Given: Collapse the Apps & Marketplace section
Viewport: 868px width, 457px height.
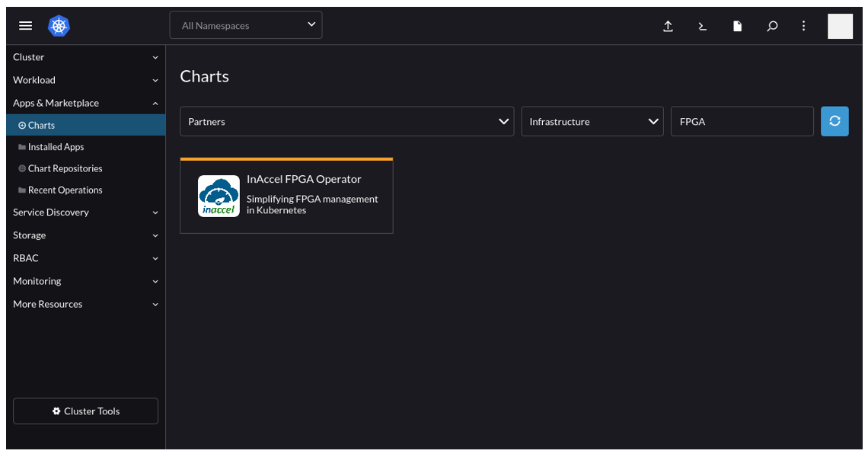Looking at the screenshot, I should [x=85, y=103].
